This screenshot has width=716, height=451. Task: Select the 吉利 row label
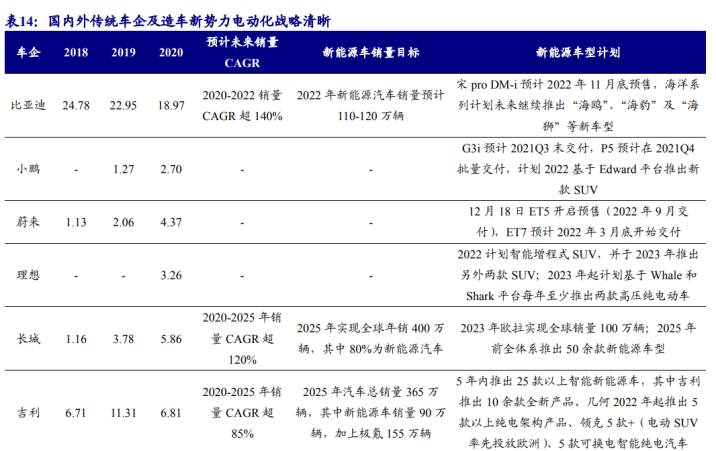(28, 413)
